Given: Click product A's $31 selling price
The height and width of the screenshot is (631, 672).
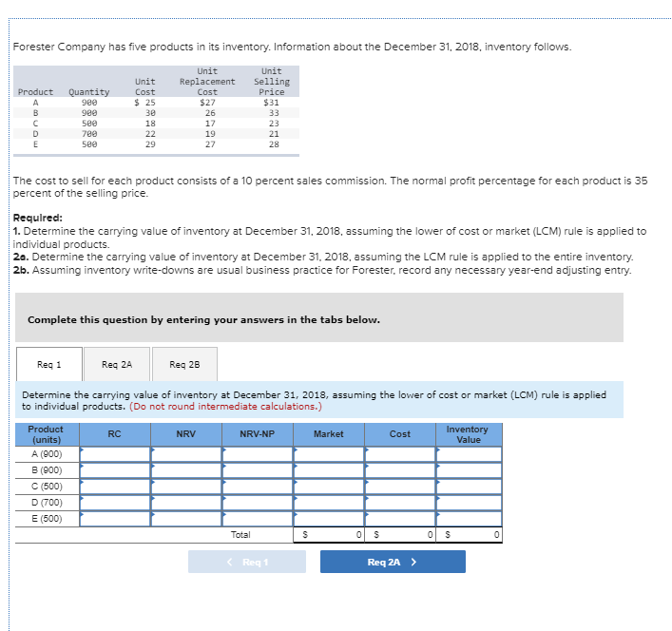Looking at the screenshot, I should click(271, 103).
